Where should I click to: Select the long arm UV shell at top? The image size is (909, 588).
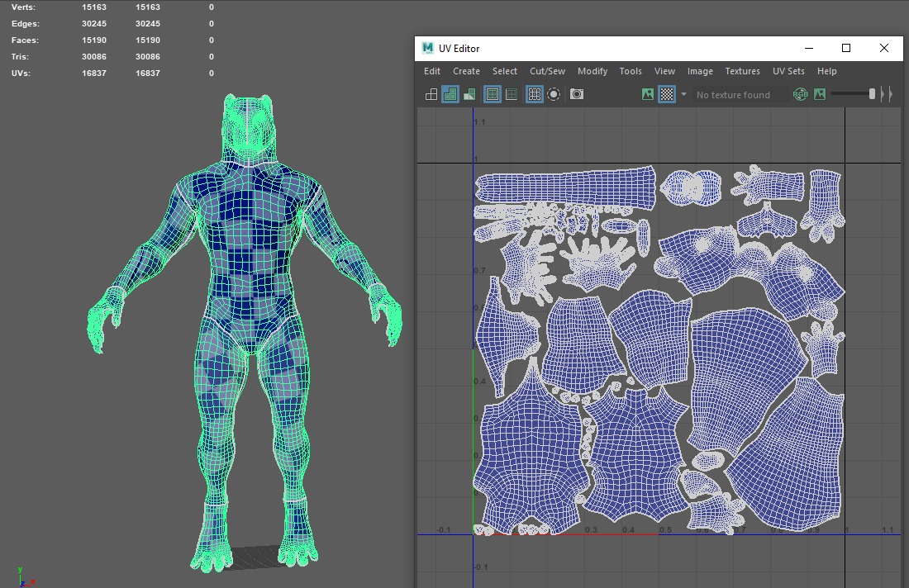click(x=565, y=187)
